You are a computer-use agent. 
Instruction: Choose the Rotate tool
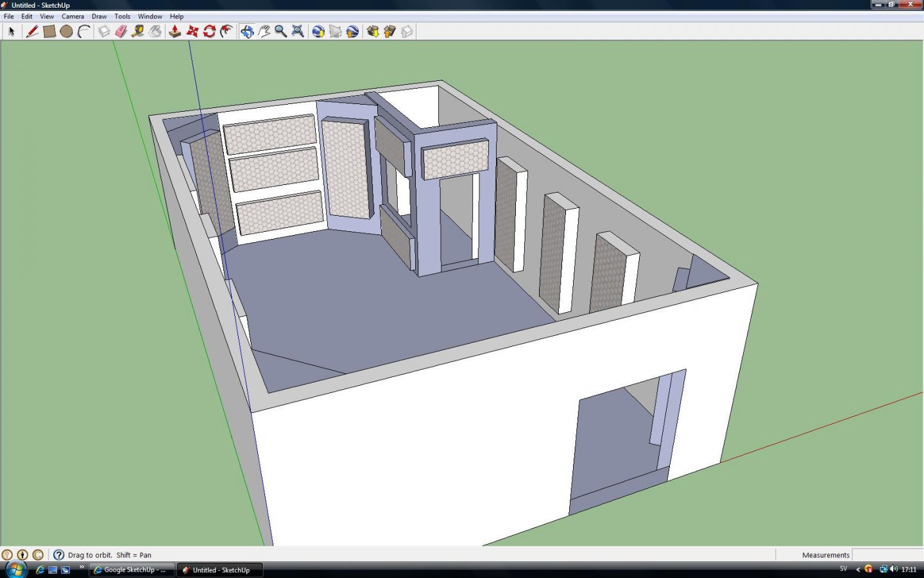pos(209,31)
